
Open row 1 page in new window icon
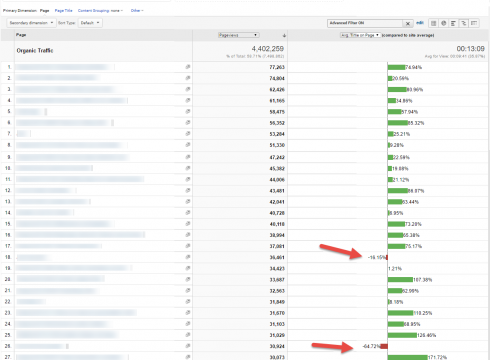(x=188, y=67)
